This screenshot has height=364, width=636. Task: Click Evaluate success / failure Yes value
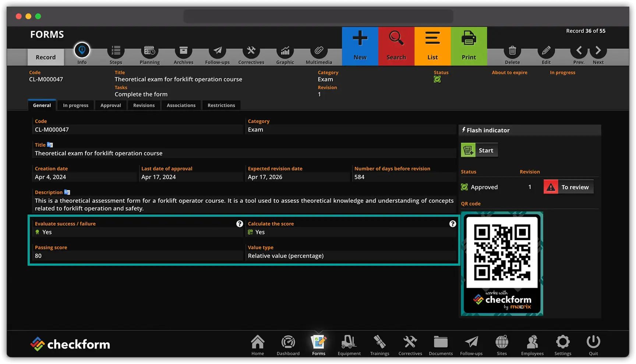click(138, 232)
